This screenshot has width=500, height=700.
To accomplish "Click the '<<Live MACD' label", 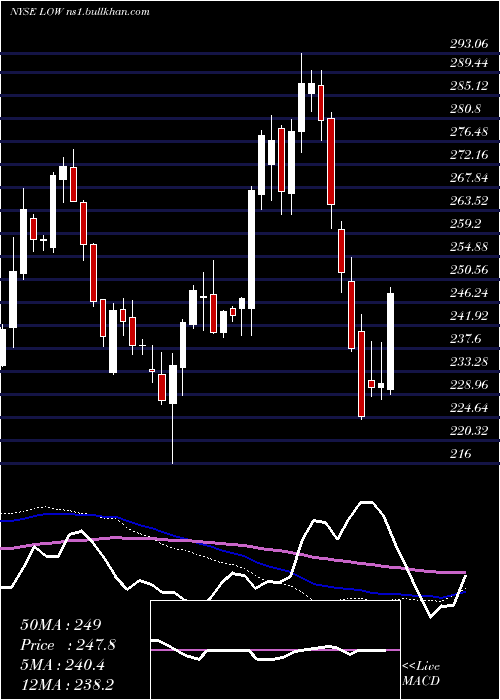I will pos(421,674).
